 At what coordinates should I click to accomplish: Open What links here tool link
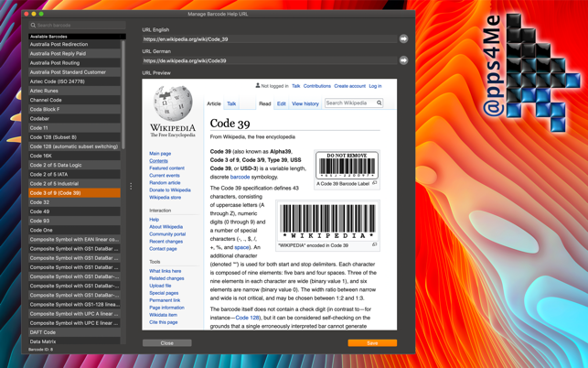[x=165, y=271]
